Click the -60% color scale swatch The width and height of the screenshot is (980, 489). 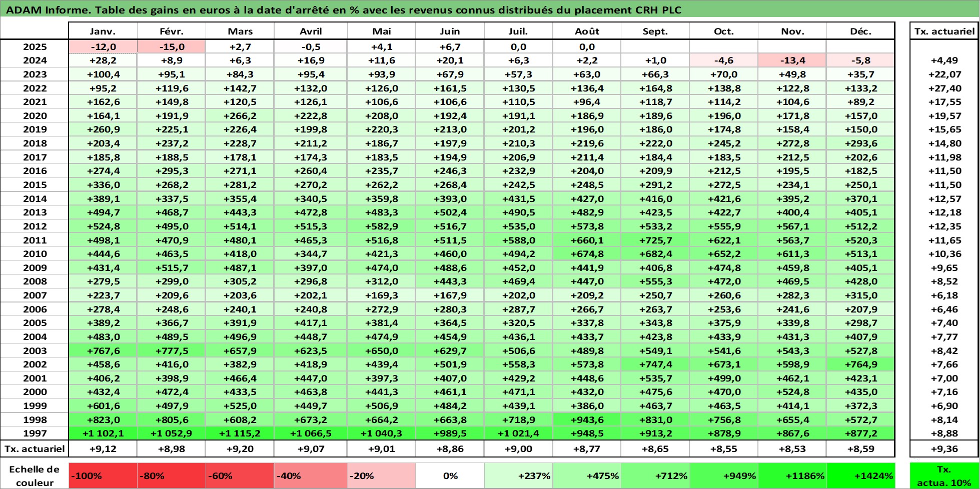[240, 475]
